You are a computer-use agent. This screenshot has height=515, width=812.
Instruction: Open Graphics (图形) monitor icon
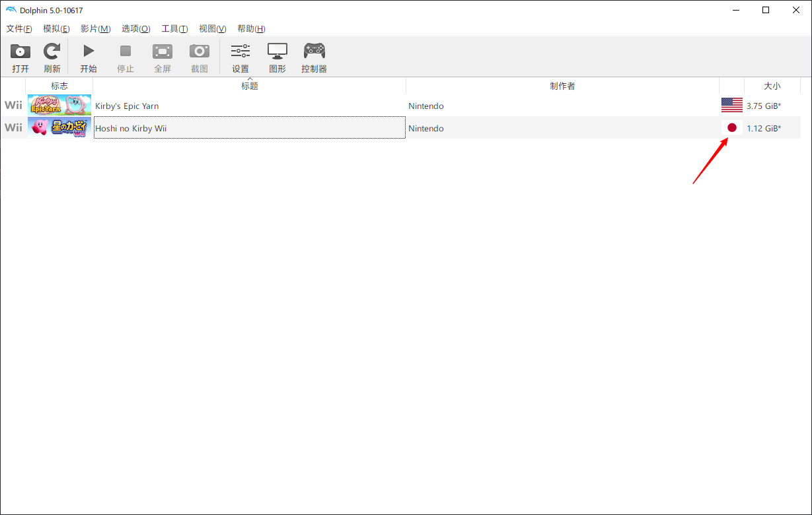pyautogui.click(x=277, y=51)
